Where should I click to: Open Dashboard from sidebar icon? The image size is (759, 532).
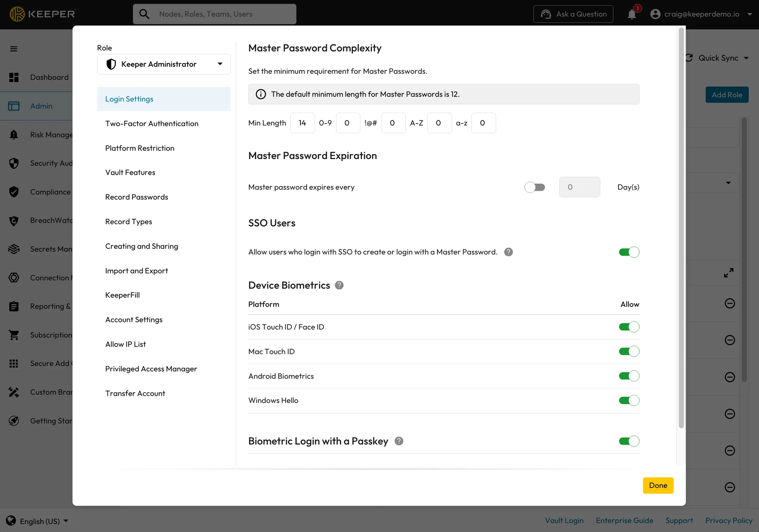tap(14, 77)
